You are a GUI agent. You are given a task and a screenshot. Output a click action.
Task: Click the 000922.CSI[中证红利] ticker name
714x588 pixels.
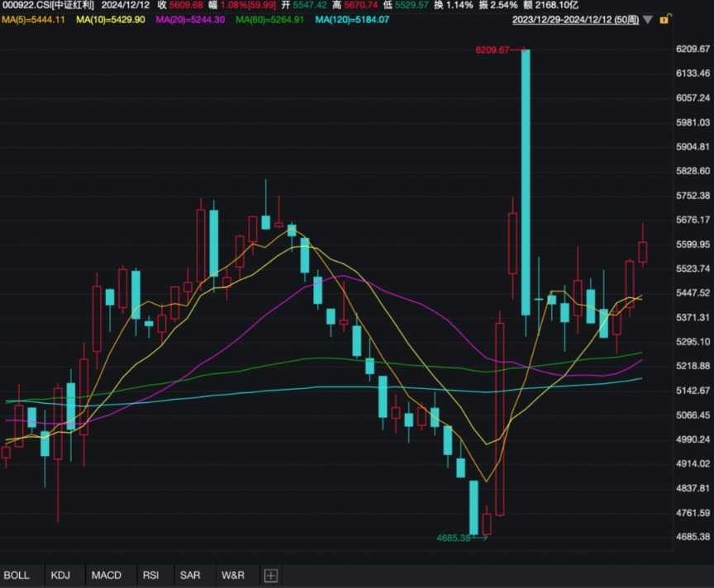48,6
